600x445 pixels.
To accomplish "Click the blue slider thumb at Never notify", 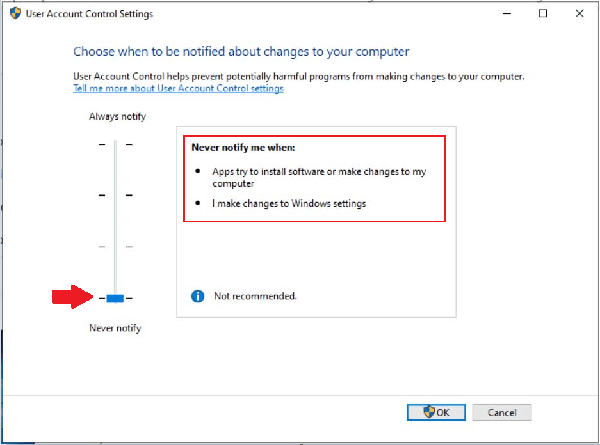I will [x=115, y=298].
